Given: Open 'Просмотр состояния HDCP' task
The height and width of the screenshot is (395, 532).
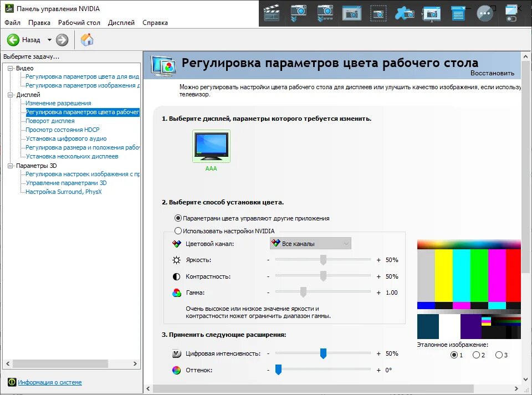Looking at the screenshot, I should pyautogui.click(x=63, y=130).
